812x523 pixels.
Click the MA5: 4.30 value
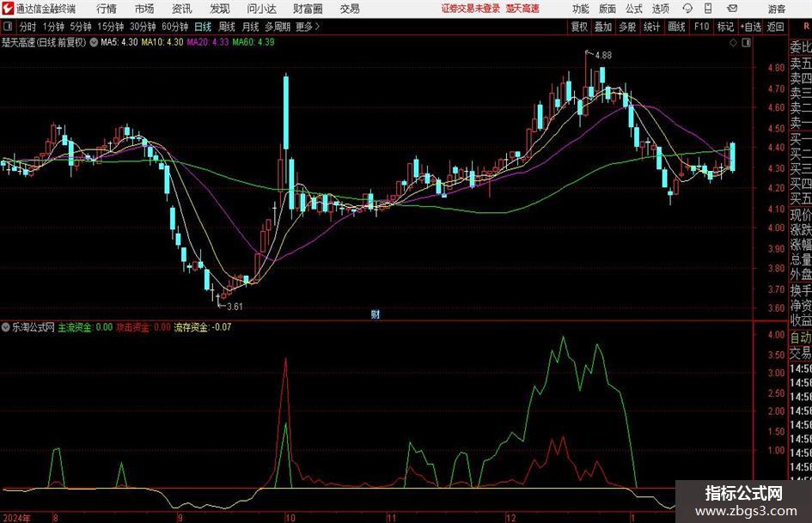(x=119, y=42)
